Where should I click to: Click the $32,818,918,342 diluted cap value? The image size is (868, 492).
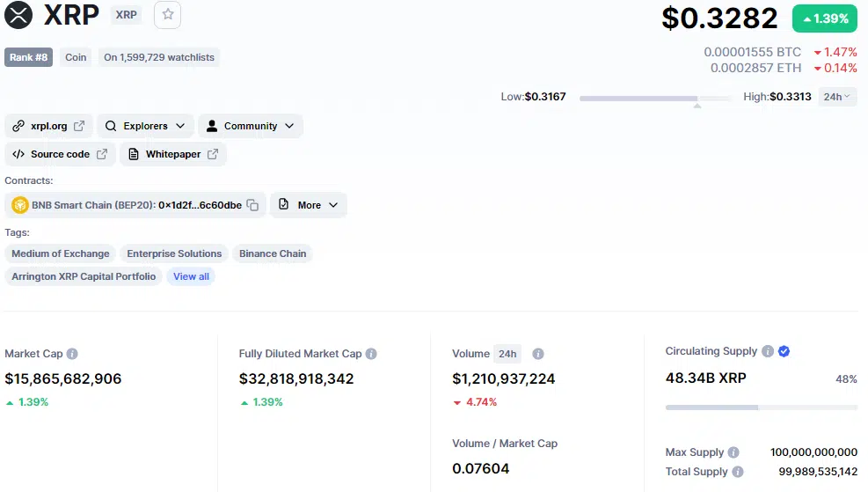(x=296, y=378)
